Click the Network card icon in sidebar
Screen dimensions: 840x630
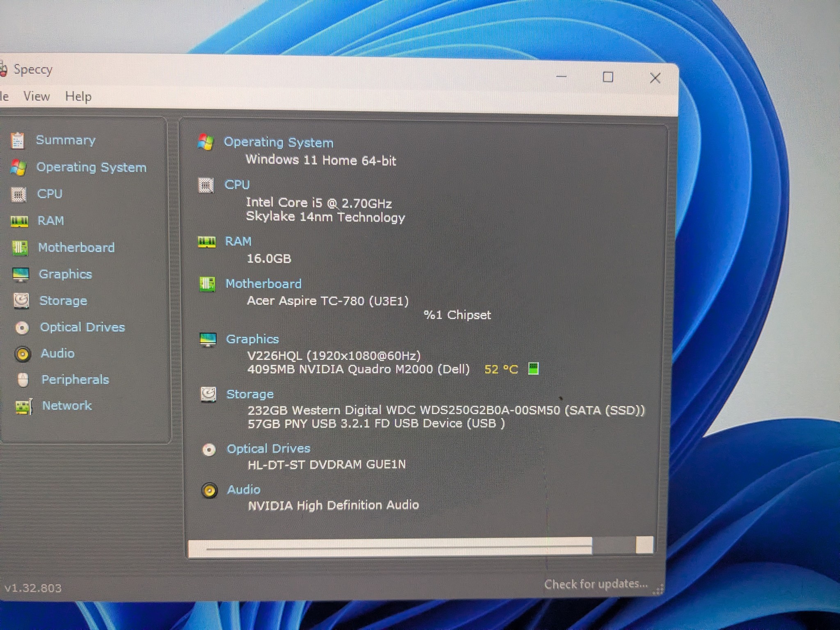pyautogui.click(x=24, y=406)
